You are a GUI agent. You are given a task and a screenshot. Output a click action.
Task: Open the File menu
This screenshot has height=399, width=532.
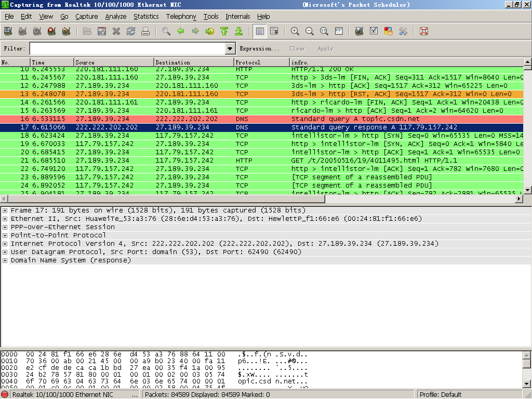tap(9, 16)
